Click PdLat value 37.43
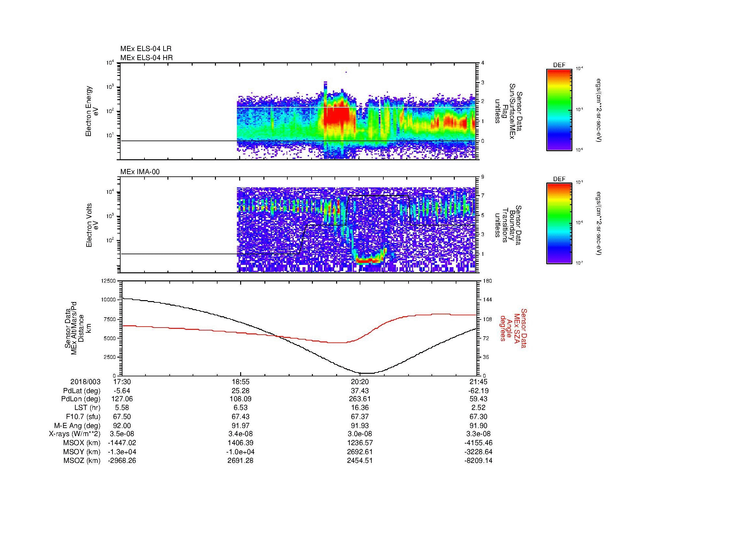 (x=360, y=391)
